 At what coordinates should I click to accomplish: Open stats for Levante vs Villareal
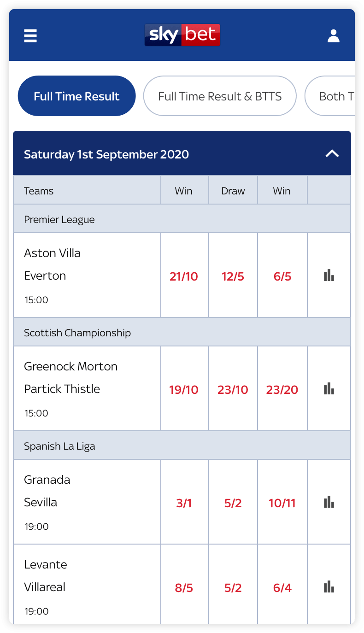pos(329,587)
